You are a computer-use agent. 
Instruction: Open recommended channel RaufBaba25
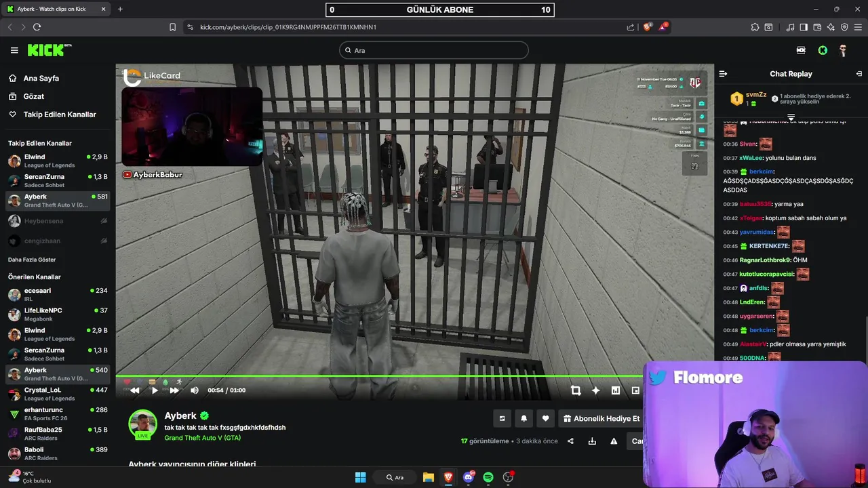coord(58,434)
